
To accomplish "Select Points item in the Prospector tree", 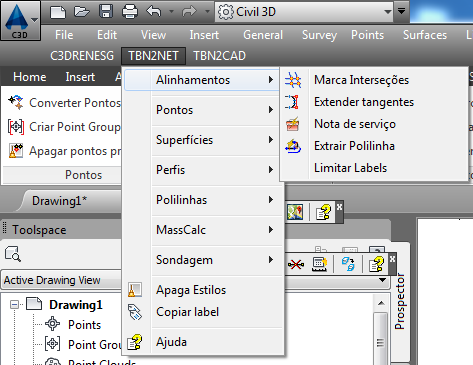I will [x=84, y=325].
